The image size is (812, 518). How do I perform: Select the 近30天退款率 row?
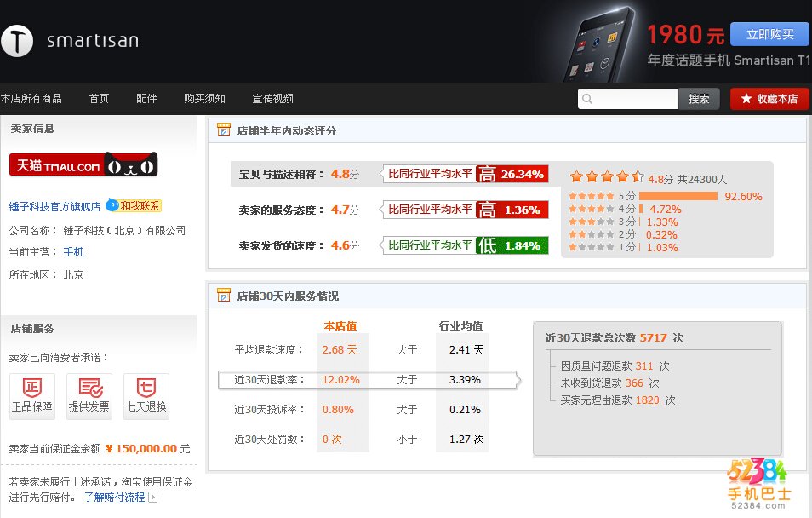point(369,380)
